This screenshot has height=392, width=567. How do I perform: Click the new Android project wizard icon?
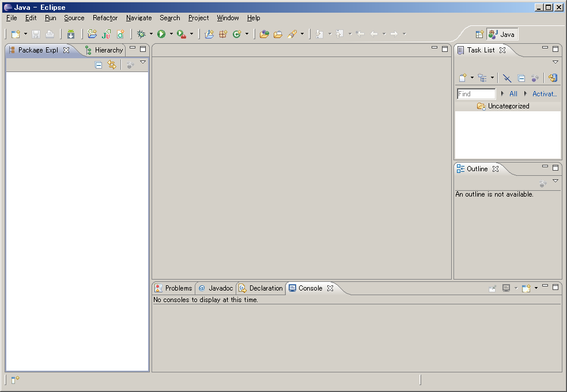pos(92,34)
